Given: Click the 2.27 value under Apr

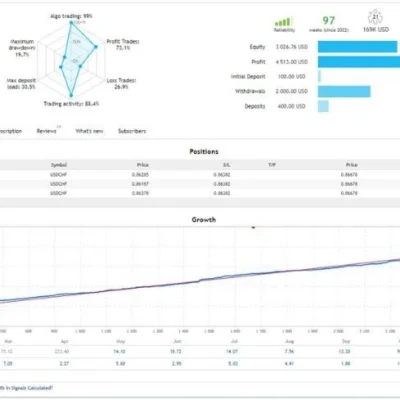Looking at the screenshot, I should tap(64, 364).
